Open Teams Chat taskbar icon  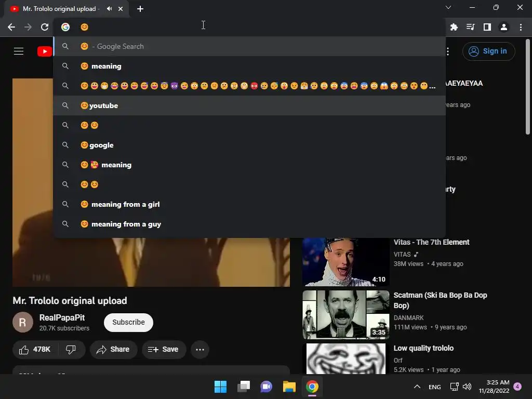267,387
